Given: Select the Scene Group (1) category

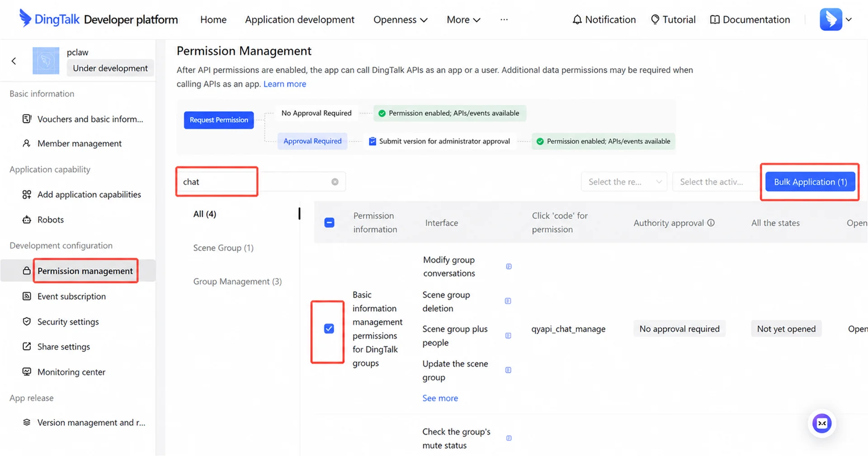Looking at the screenshot, I should (x=223, y=248).
